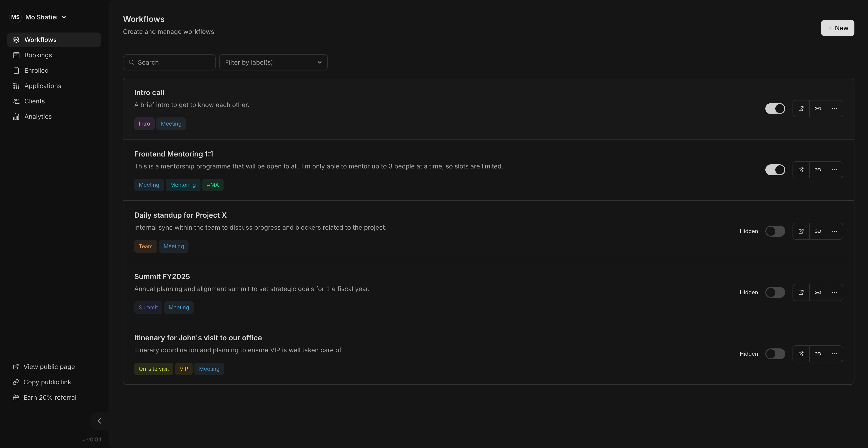868x448 pixels.
Task: Copy link for Frontend Mentoring 1:1
Action: click(818, 170)
